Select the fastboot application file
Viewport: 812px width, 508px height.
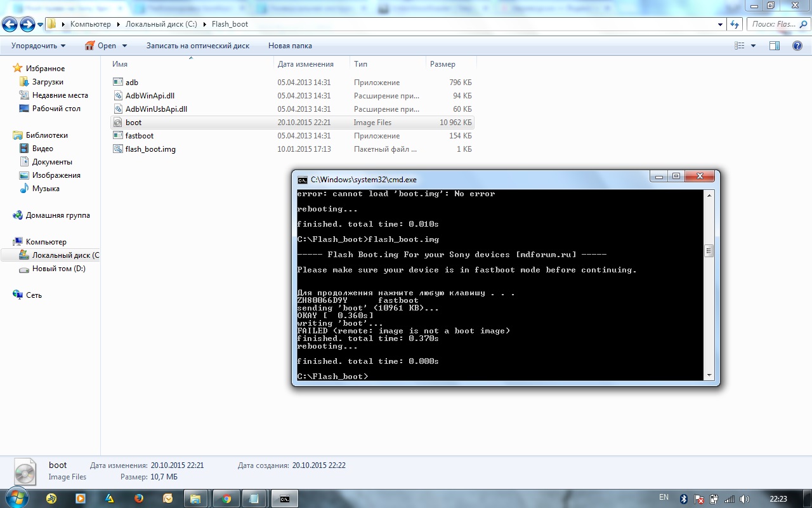[139, 136]
